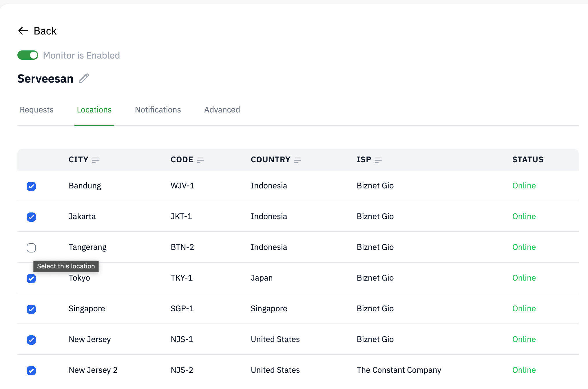This screenshot has width=588, height=389.
Task: Click the CITY column sort icon
Action: click(x=96, y=160)
